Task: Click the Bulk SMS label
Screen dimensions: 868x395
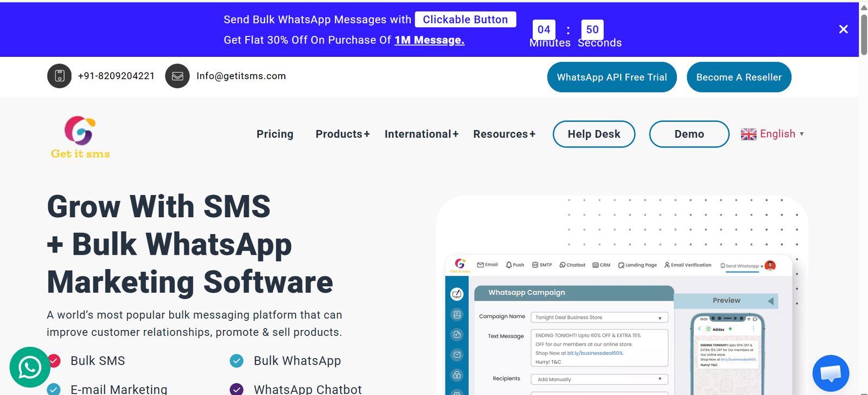Action: (x=98, y=360)
